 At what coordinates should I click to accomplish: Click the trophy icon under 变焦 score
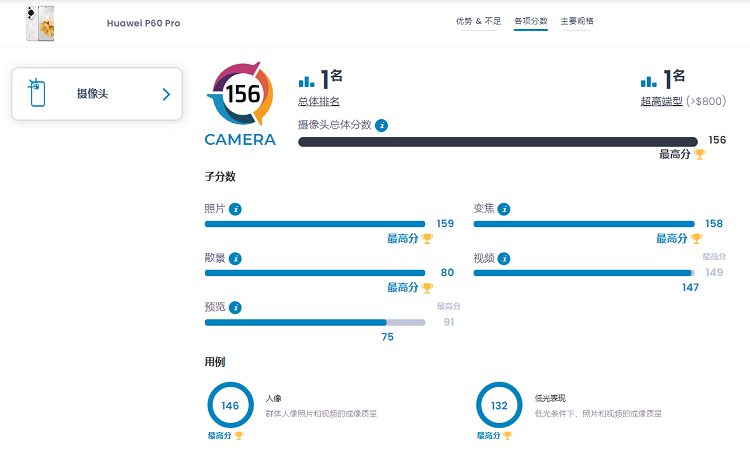pyautogui.click(x=696, y=238)
